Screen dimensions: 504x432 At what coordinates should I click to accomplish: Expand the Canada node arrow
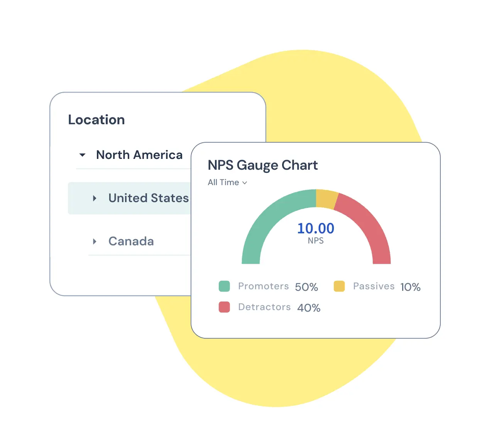pos(95,241)
